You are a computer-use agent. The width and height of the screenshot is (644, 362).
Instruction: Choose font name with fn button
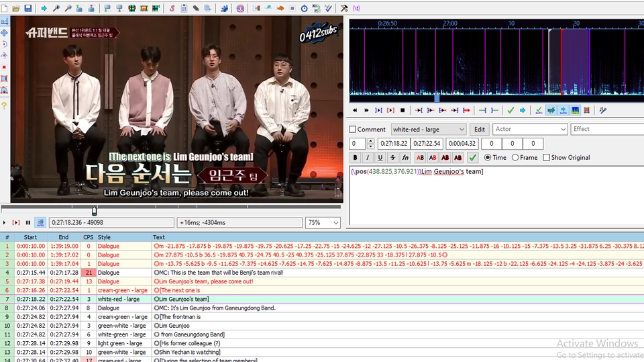pyautogui.click(x=405, y=158)
